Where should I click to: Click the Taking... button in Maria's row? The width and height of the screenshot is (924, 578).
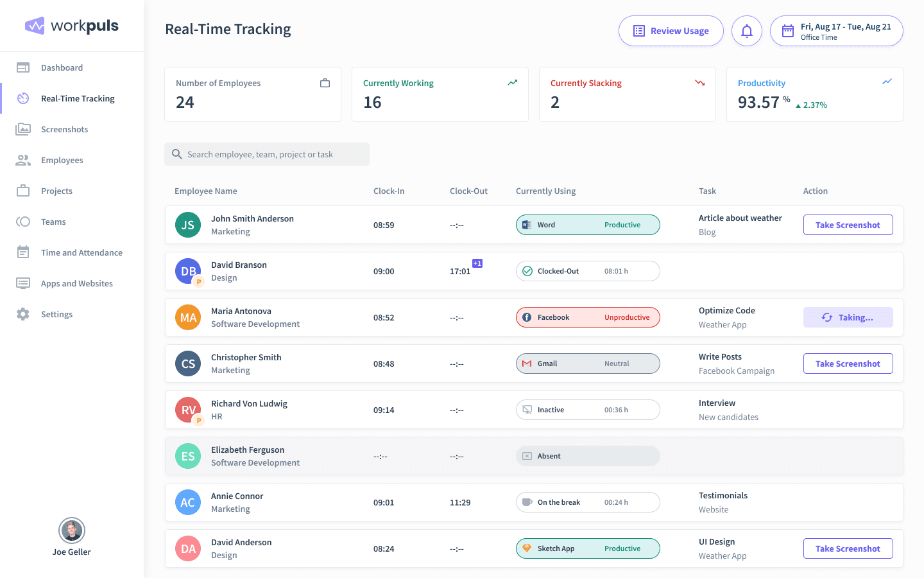pos(848,317)
